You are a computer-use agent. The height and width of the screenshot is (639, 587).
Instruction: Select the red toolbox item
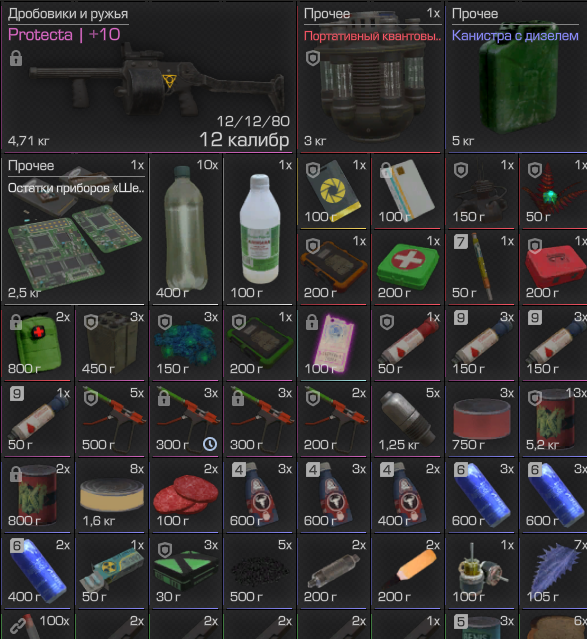(x=554, y=267)
